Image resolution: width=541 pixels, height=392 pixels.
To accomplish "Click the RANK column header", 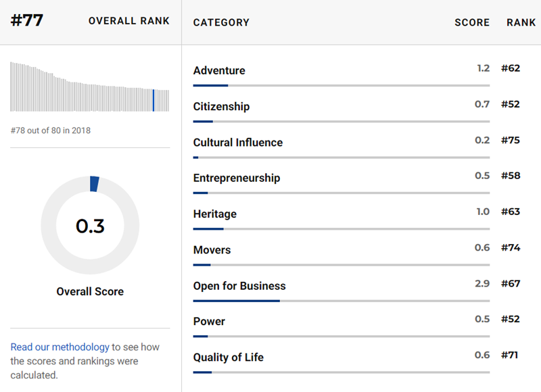I will click(521, 22).
